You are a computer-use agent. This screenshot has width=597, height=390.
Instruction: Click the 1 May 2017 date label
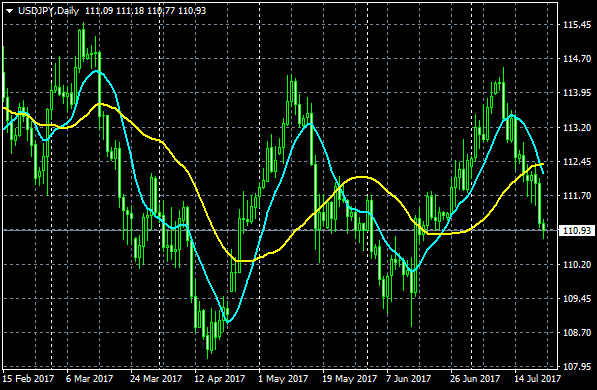click(283, 379)
